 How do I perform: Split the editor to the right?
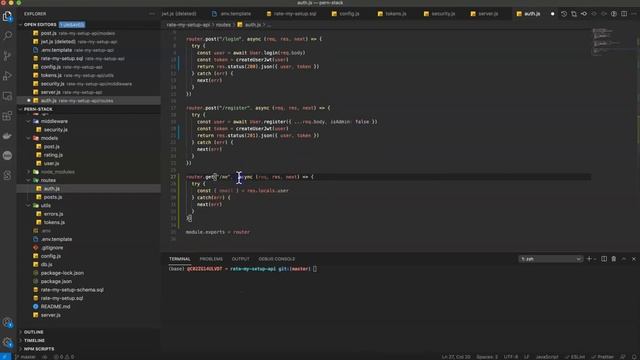coord(624,14)
